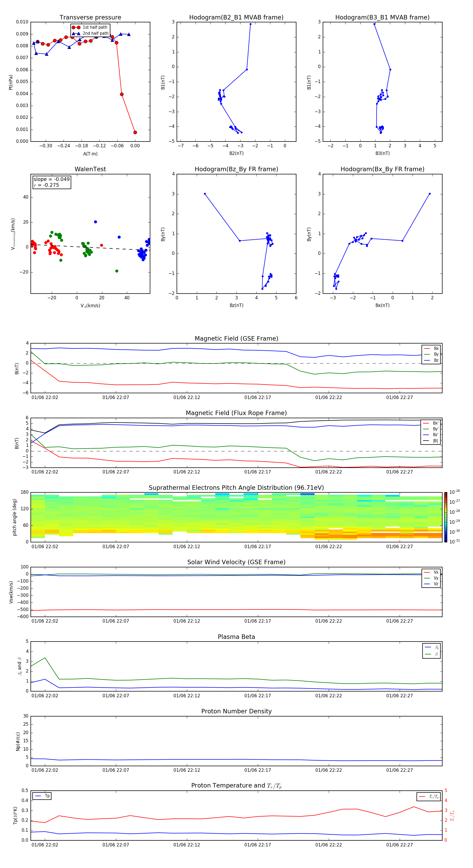This screenshot has height=868, width=473.
Task: Click the highest blue outlier point in WalenTest
Action: click(x=96, y=222)
